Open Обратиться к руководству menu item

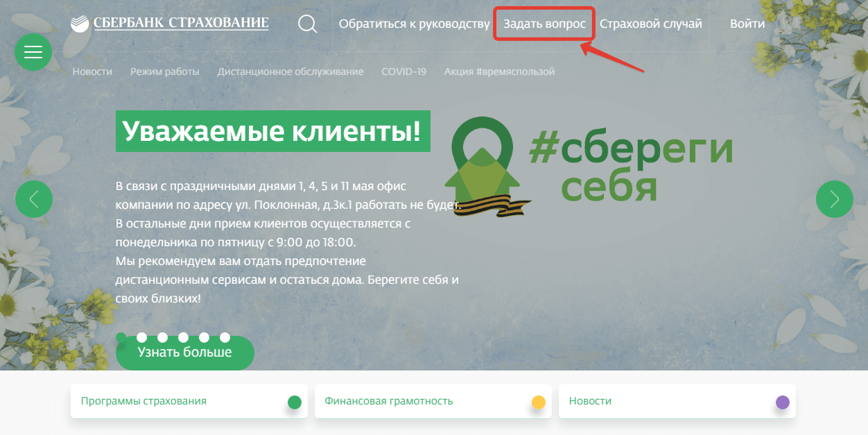coord(414,24)
